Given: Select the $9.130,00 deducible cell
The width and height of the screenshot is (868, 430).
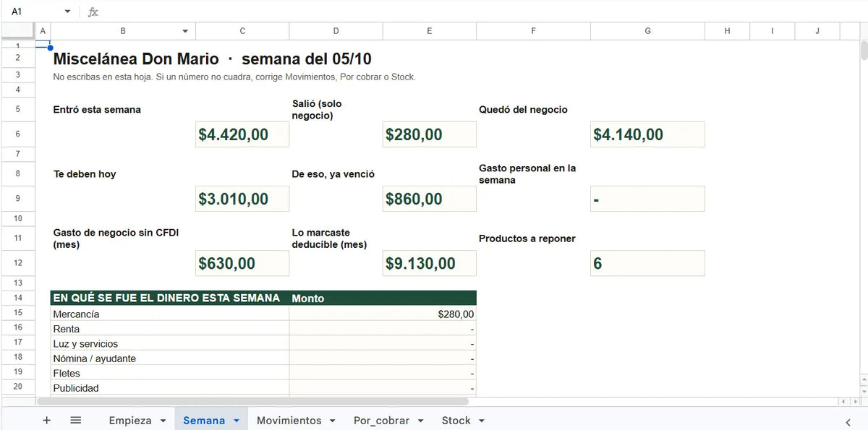Looking at the screenshot, I should [x=430, y=263].
